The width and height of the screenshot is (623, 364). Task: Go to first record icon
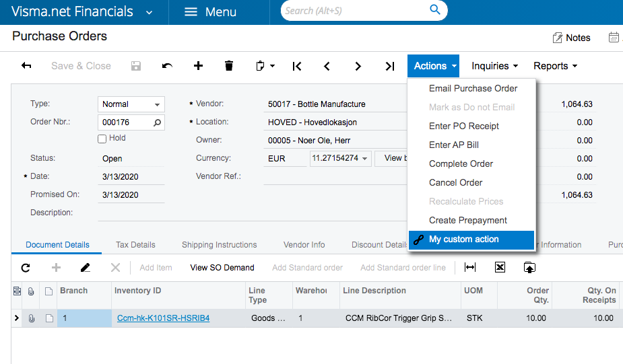[297, 67]
